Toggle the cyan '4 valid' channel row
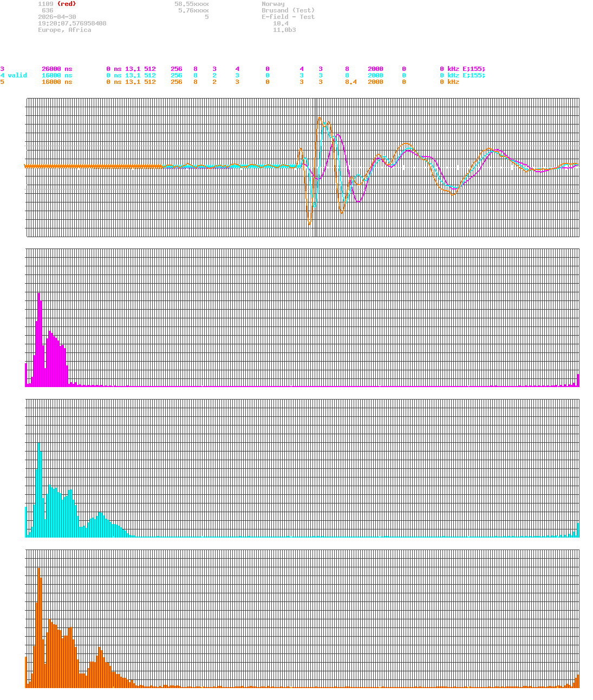The image size is (593, 700). tap(13, 75)
